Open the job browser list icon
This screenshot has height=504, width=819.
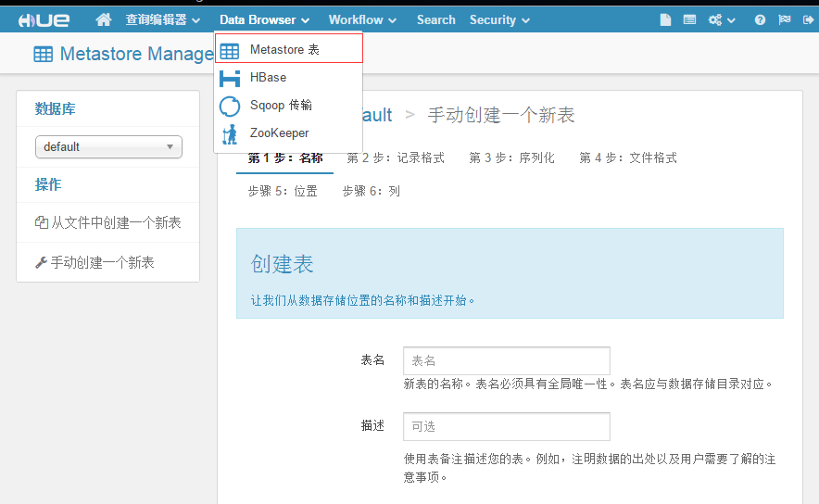pyautogui.click(x=689, y=19)
